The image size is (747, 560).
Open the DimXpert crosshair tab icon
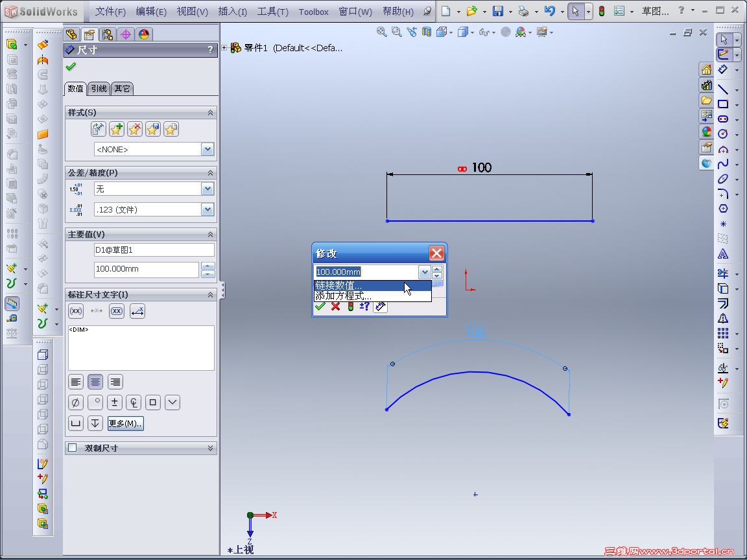click(126, 34)
